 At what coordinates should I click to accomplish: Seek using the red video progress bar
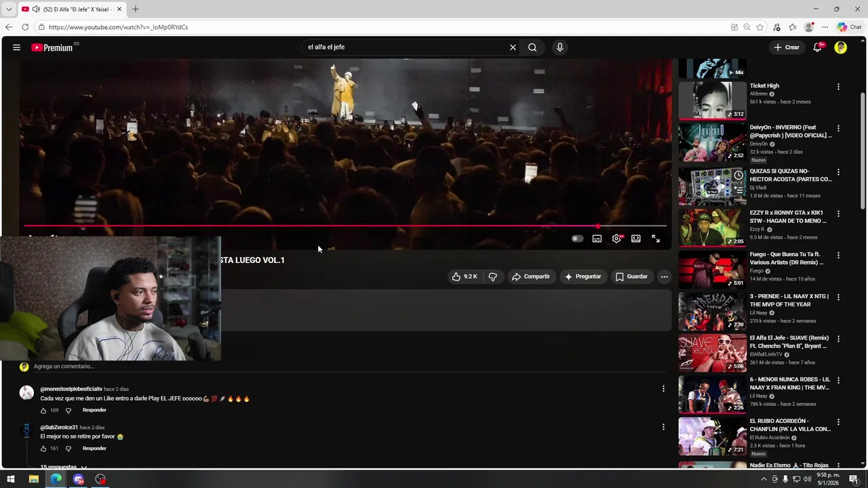coord(345,226)
